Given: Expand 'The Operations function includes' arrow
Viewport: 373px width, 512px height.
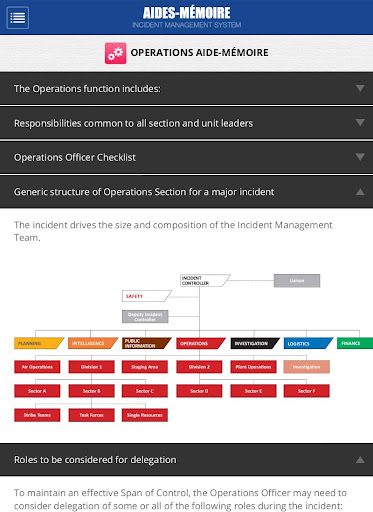Looking at the screenshot, I should point(360,88).
